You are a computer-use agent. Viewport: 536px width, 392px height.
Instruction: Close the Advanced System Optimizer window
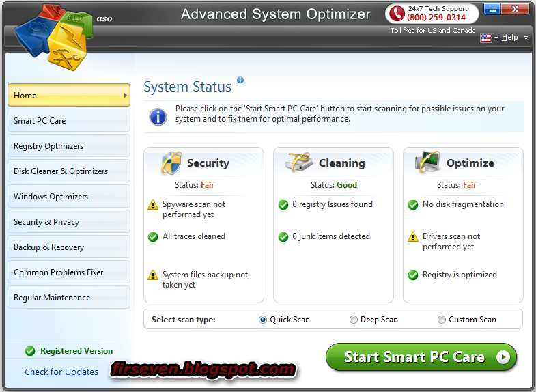516,10
